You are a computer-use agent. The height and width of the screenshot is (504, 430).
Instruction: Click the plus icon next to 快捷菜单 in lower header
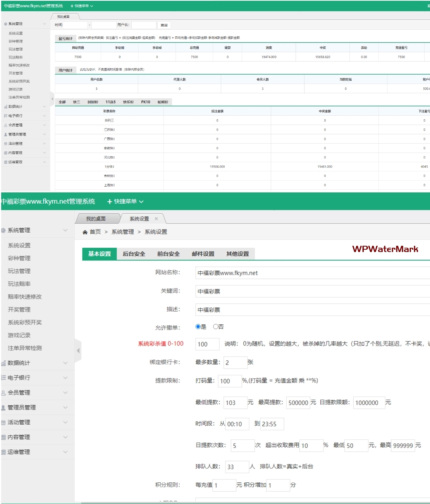(110, 202)
